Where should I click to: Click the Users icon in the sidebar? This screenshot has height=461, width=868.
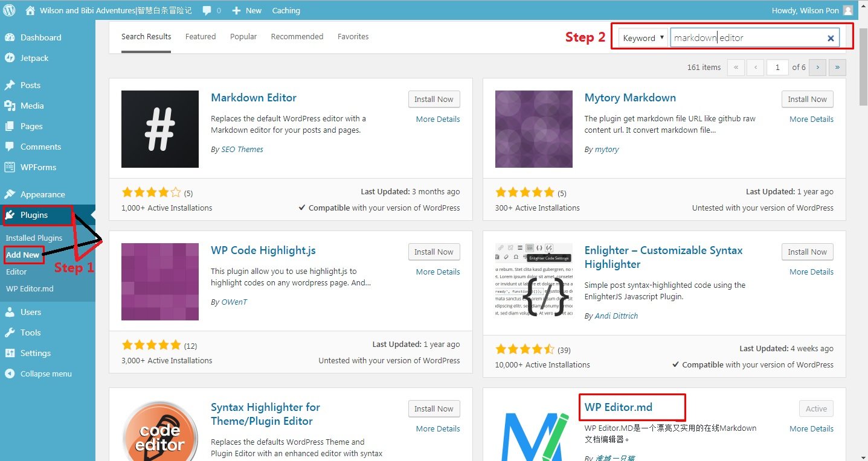click(x=10, y=312)
